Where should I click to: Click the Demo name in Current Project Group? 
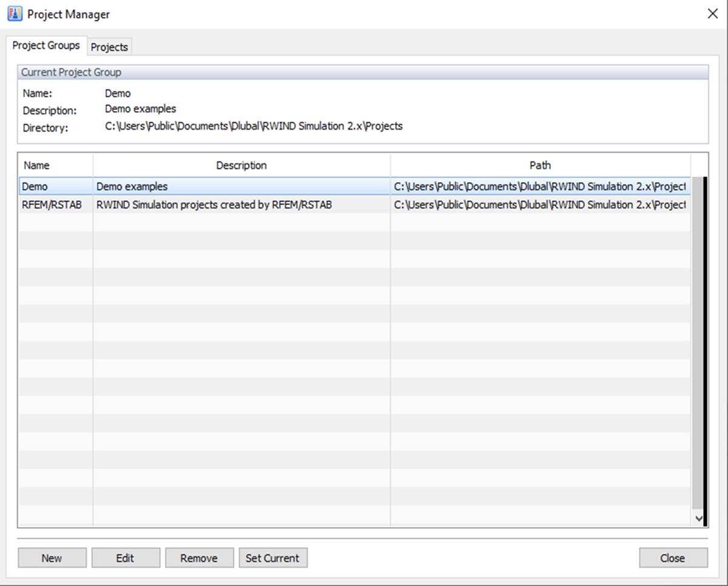118,93
